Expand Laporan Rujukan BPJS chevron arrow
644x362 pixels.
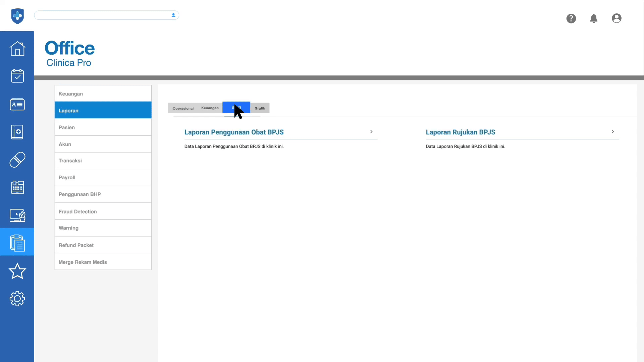[613, 132]
